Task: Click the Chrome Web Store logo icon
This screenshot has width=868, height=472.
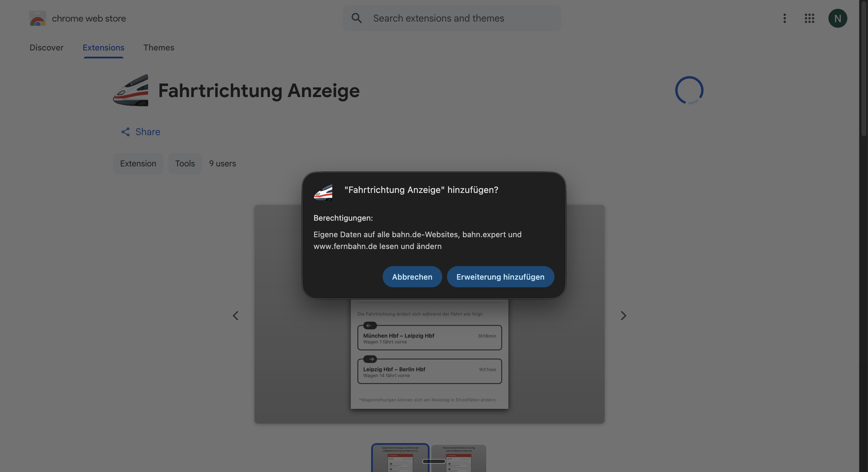Action: tap(37, 18)
